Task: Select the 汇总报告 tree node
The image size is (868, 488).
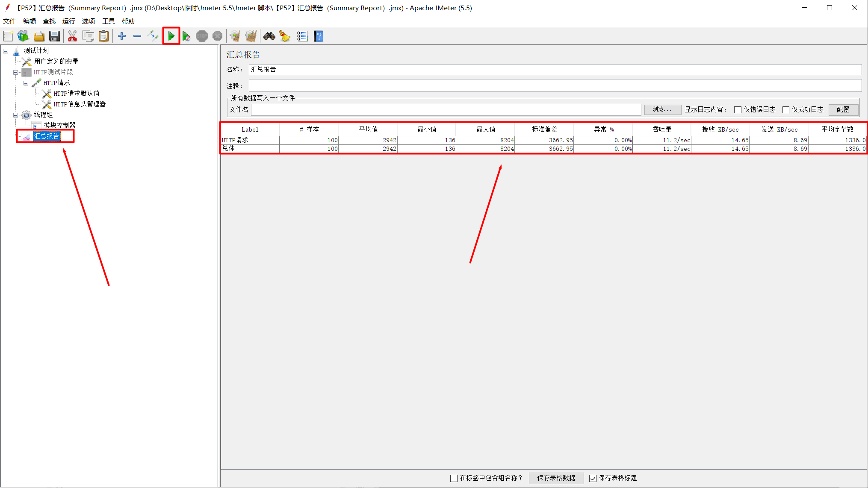Action: click(47, 136)
